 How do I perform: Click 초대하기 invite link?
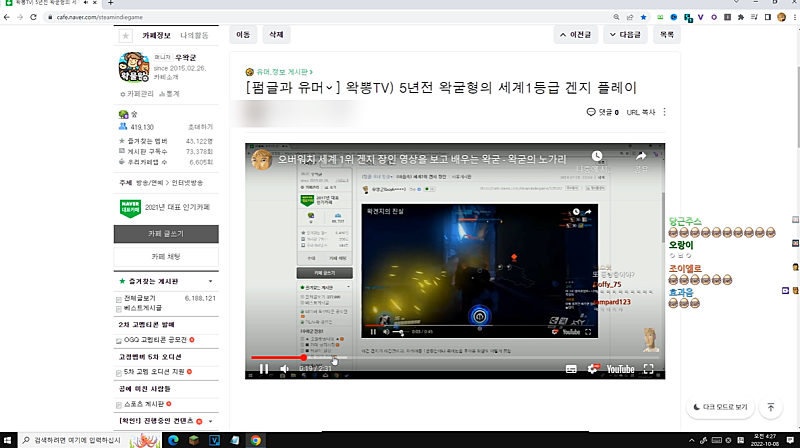click(201, 127)
